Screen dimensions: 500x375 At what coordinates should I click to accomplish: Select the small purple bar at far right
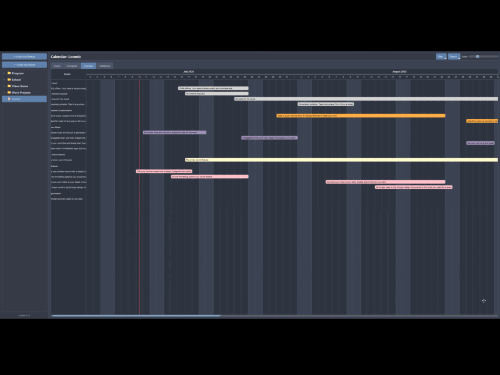pyautogui.click(x=480, y=143)
